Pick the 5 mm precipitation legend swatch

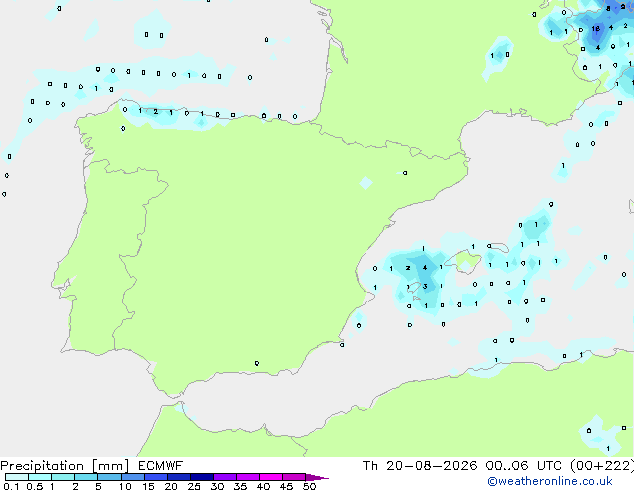click(x=109, y=477)
